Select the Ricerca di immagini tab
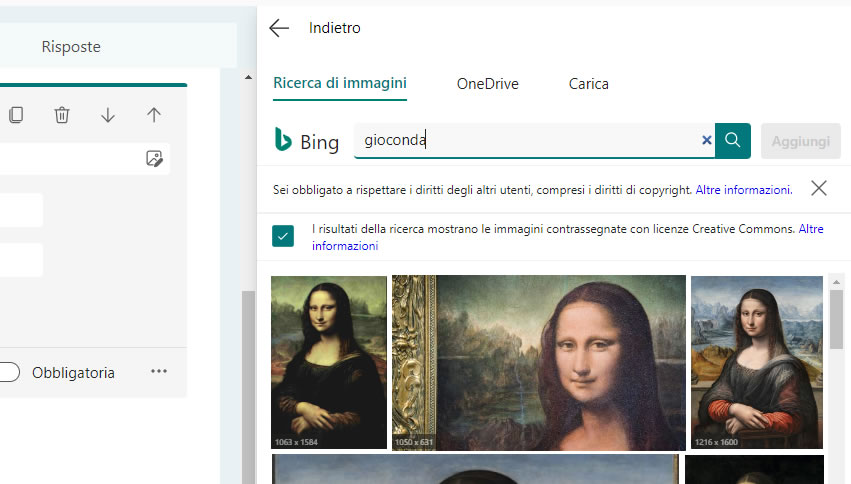 click(x=340, y=83)
